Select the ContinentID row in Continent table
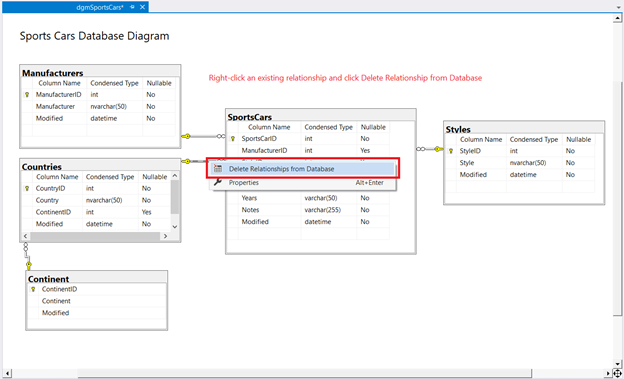Image resolution: width=624 pixels, height=379 pixels. (97, 289)
